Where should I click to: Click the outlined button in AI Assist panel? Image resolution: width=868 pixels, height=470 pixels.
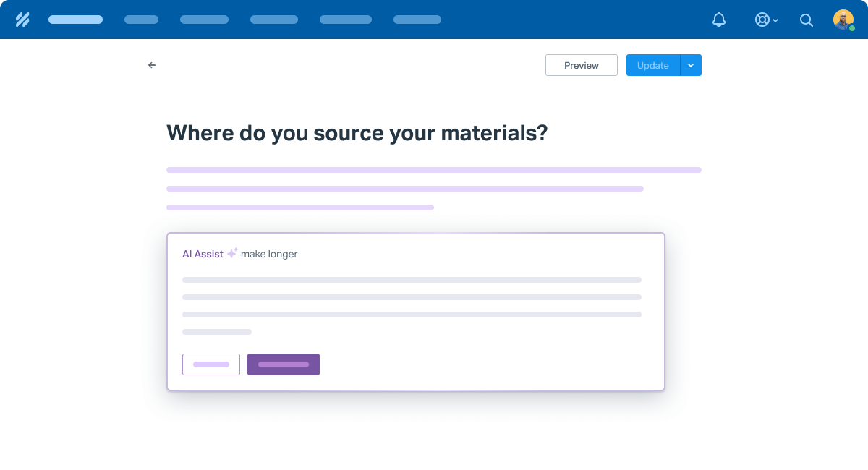pyautogui.click(x=210, y=364)
